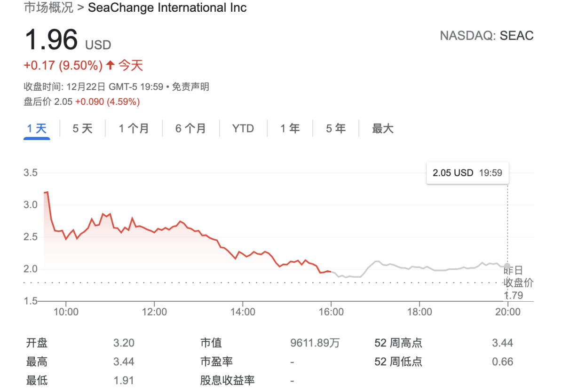Screen dimensions: 562x392
Task: View the 5 年 chart range
Action: click(x=335, y=128)
